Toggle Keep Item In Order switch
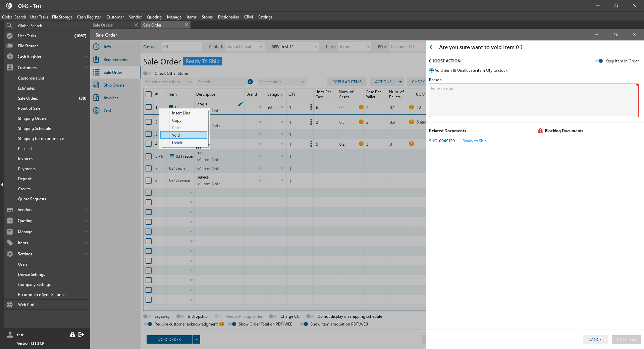Viewport: 644px width, 349px height. 599,61
